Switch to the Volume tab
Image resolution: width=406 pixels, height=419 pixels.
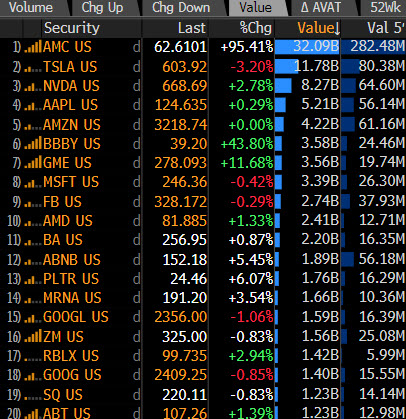[x=32, y=8]
